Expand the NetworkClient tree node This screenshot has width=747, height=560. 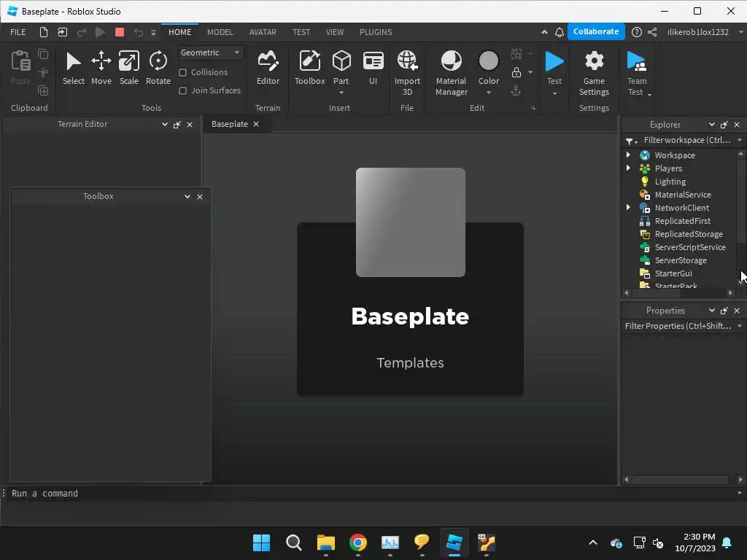[628, 207]
